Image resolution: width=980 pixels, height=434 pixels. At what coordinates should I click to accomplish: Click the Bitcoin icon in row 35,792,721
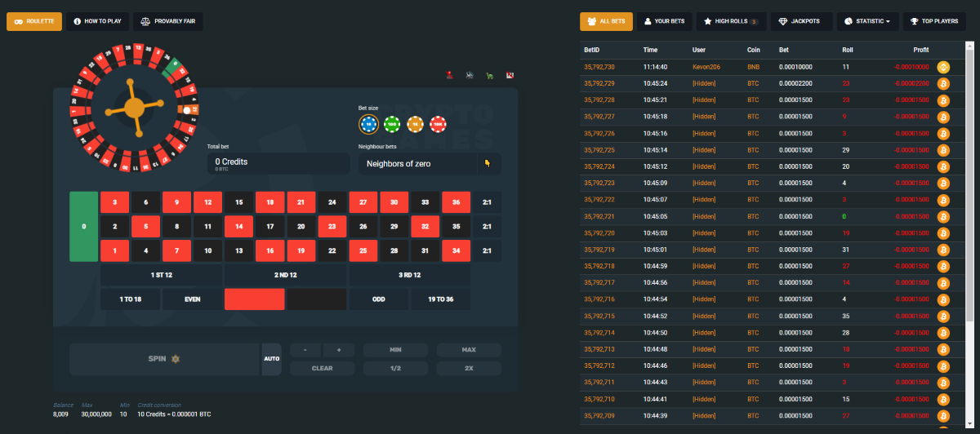[x=942, y=217]
